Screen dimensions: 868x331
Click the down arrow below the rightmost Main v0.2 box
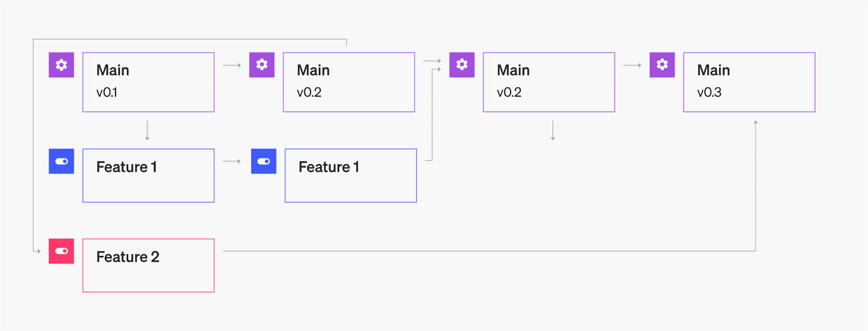pyautogui.click(x=553, y=130)
